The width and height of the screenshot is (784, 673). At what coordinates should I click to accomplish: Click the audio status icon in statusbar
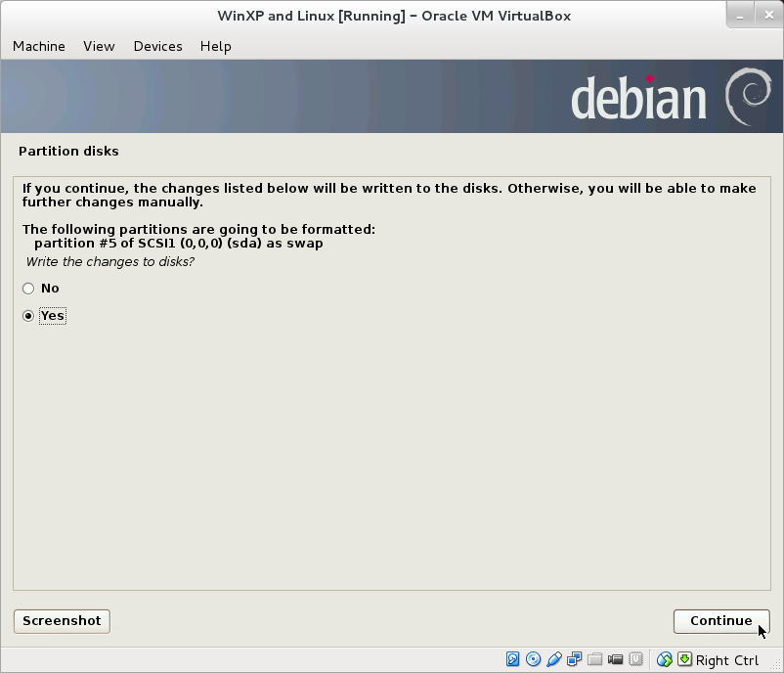coord(553,659)
